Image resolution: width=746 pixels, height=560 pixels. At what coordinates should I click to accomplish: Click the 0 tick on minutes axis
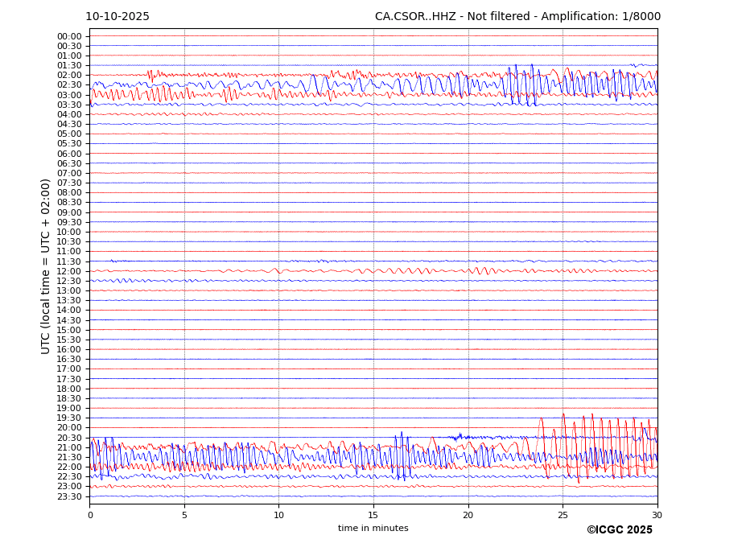click(x=90, y=515)
